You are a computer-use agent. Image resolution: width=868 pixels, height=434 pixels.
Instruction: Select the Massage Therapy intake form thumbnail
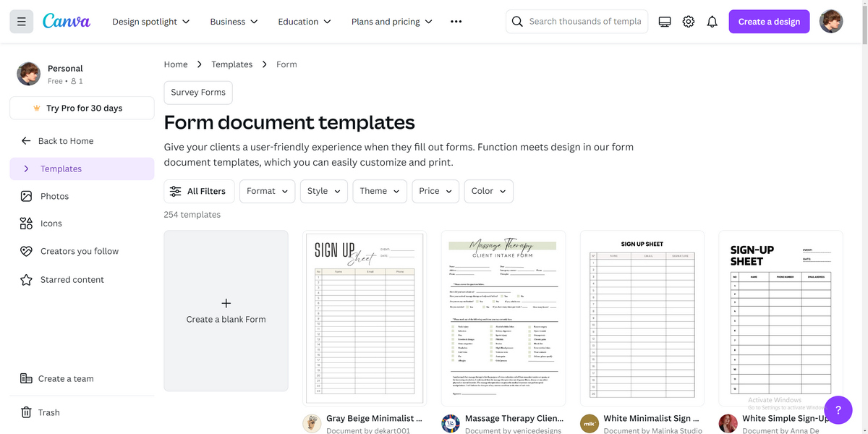pos(503,318)
